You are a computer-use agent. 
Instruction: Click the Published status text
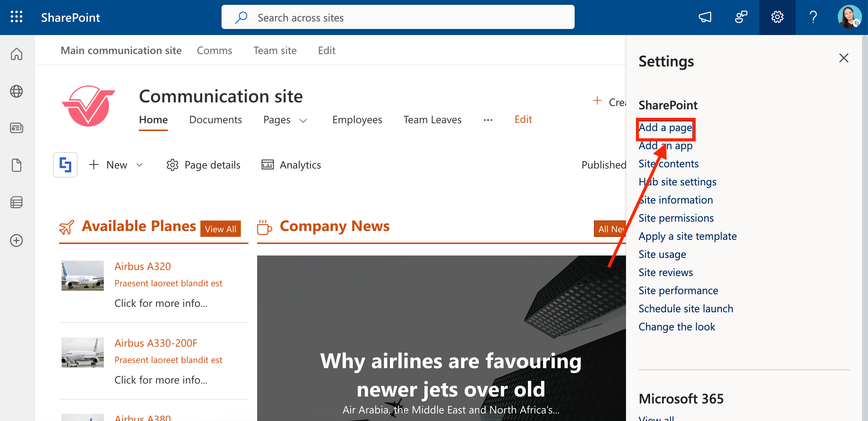pos(604,165)
